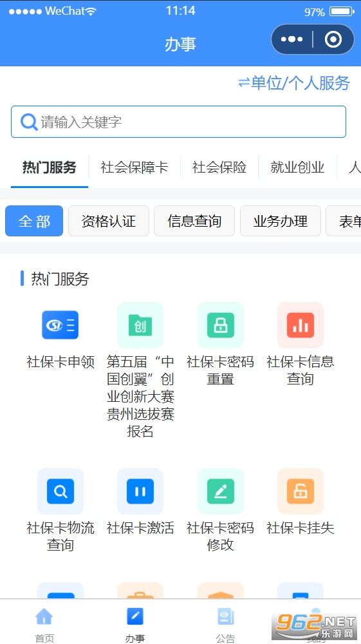Open the 社保卡激活 icon
The image size is (361, 644).
coord(140,491)
